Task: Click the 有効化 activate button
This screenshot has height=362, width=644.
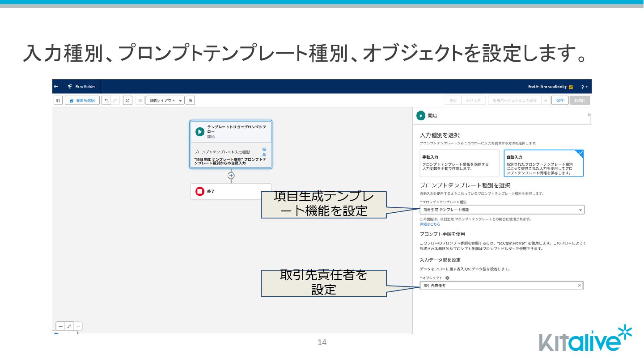Action: click(x=580, y=101)
